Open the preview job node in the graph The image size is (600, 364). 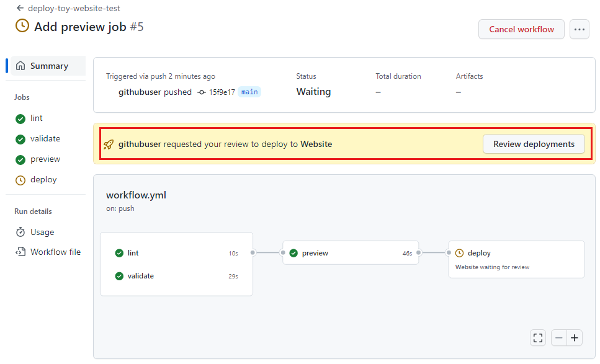(x=351, y=253)
